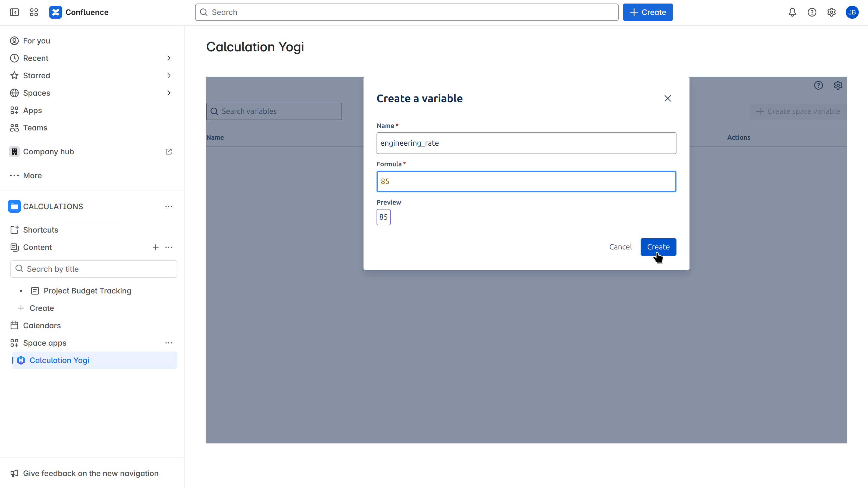Viewport: 868px width, 488px height.
Task: Expand the Starred section chevron
Action: pyautogui.click(x=169, y=76)
